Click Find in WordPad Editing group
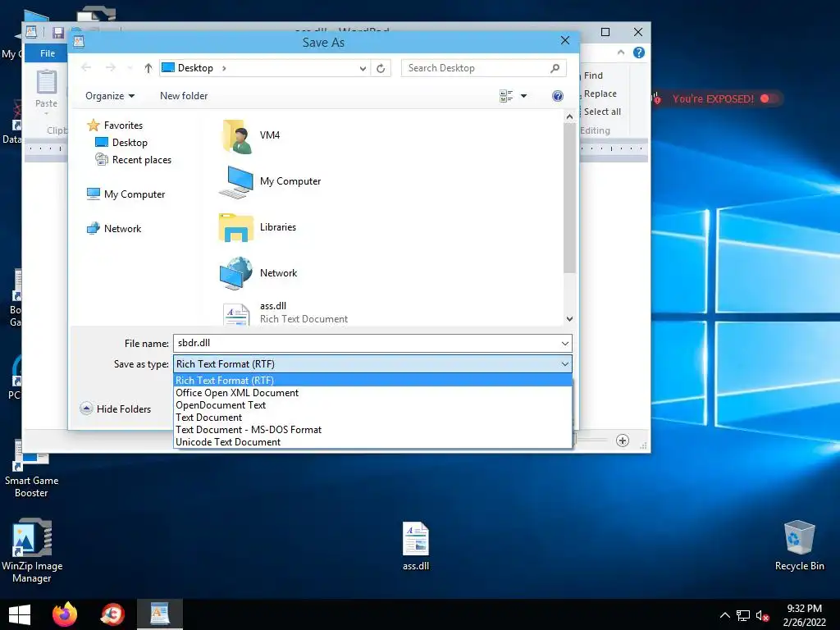840x630 pixels. click(x=592, y=75)
